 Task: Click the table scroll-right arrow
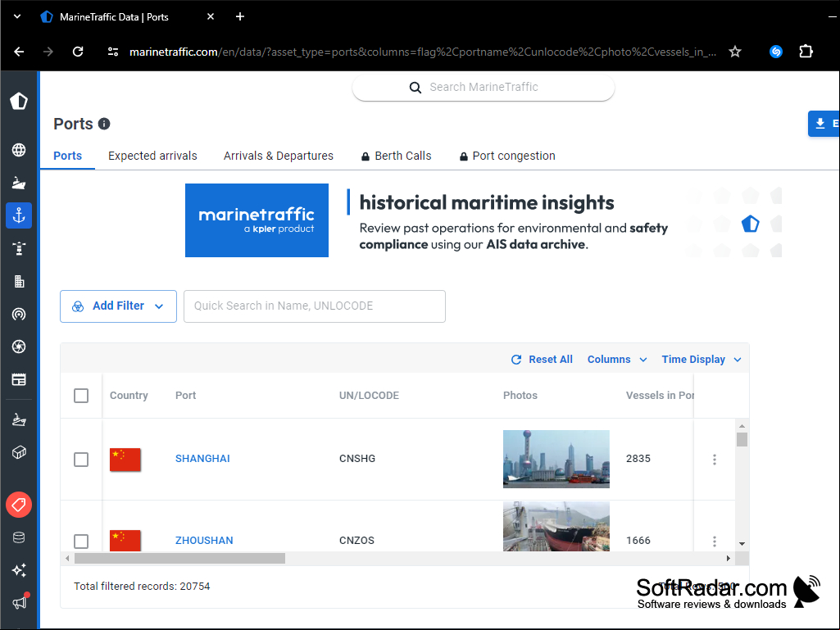tap(728, 558)
